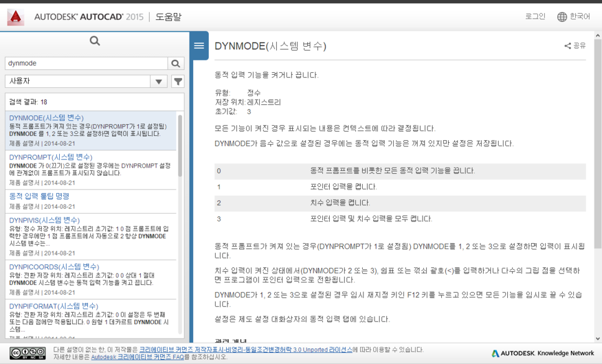Image resolution: width=602 pixels, height=364 pixels.
Task: Click the dynmode search input field
Action: [x=87, y=64]
